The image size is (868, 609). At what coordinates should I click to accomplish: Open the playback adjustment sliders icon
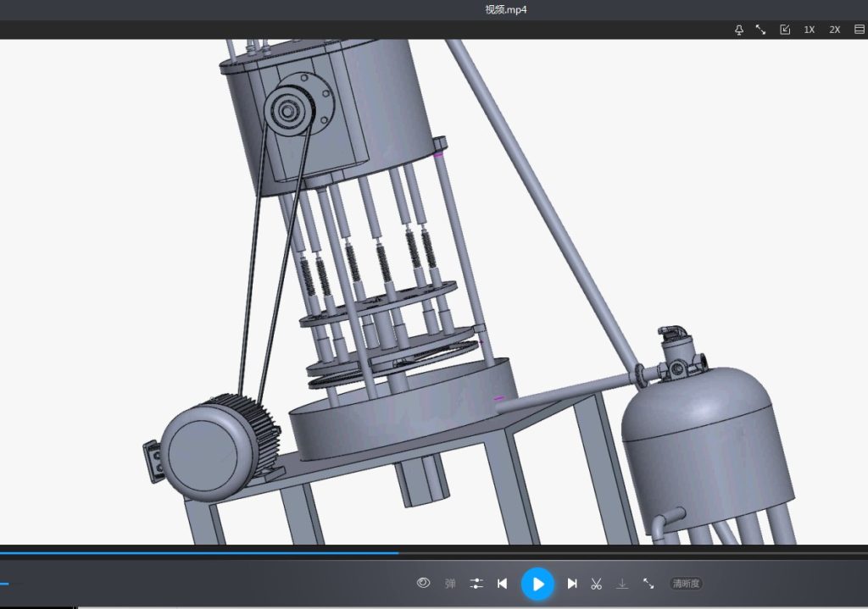coord(476,584)
